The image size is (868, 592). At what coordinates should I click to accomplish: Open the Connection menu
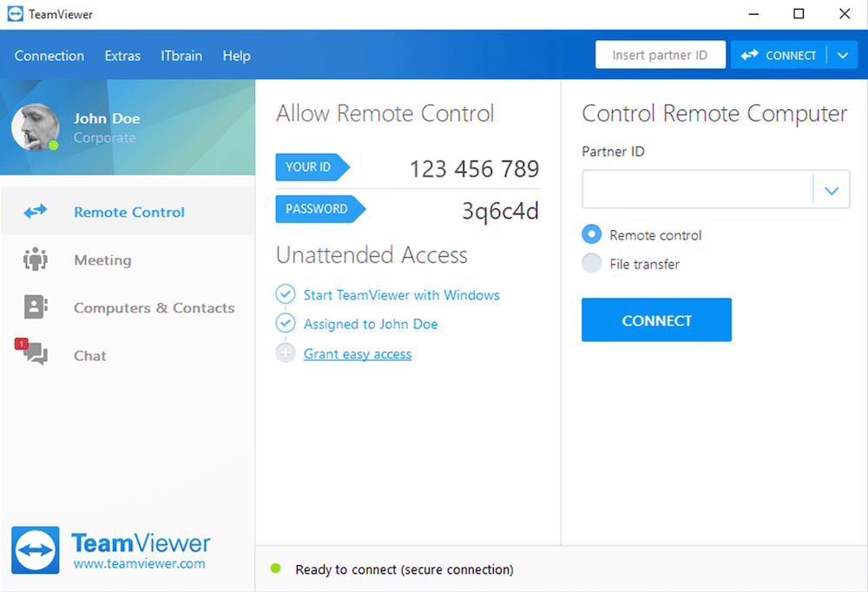[49, 56]
